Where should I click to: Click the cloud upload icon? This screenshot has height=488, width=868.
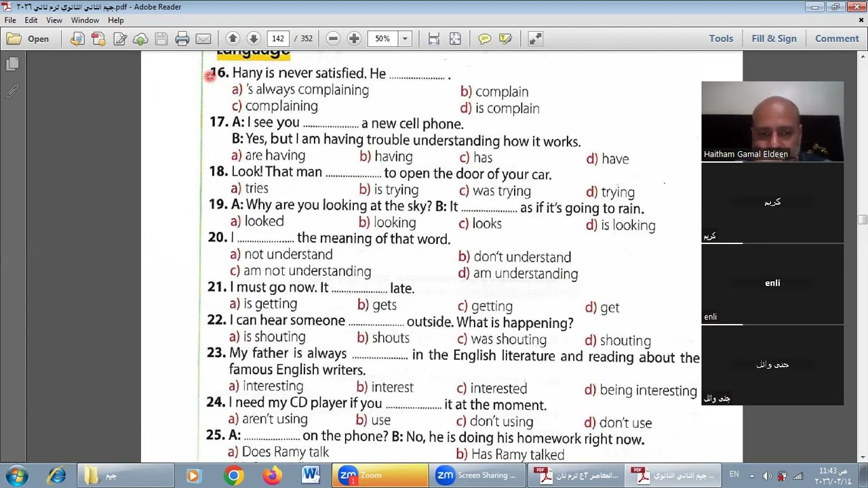(x=140, y=39)
